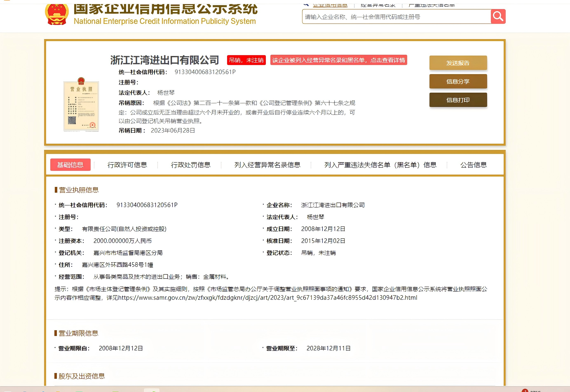Click the 注册号 label in the license section
The height and width of the screenshot is (392, 570).
pyautogui.click(x=68, y=217)
